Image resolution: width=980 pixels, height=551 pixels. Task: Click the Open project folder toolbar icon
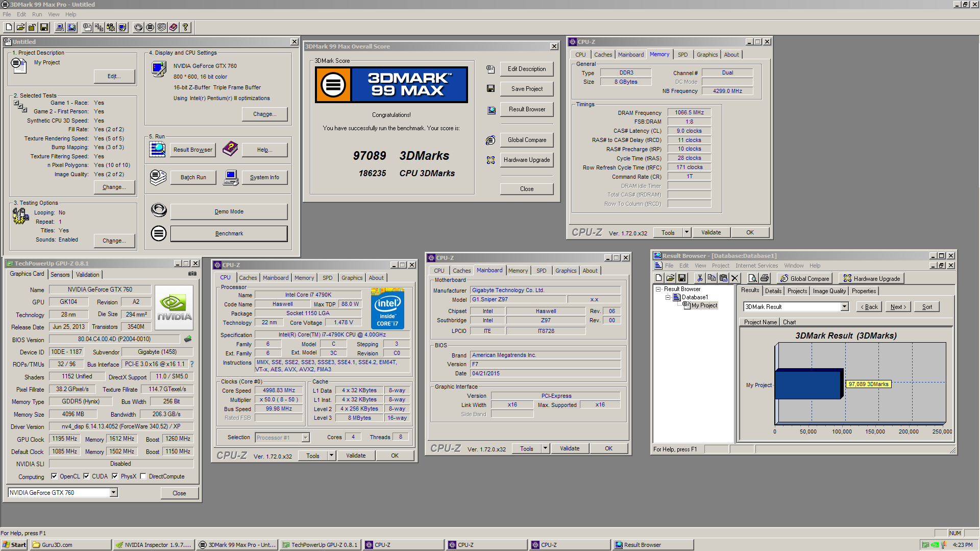[20, 28]
